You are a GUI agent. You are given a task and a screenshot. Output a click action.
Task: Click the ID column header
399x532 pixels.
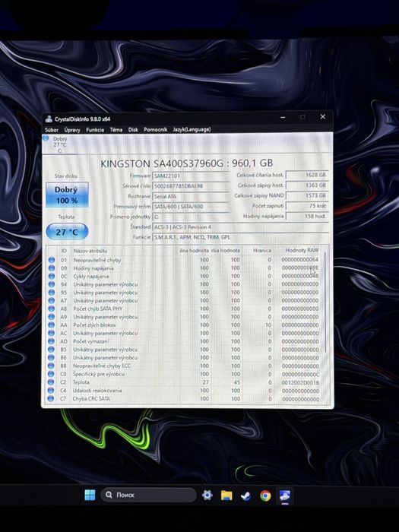coord(64,251)
